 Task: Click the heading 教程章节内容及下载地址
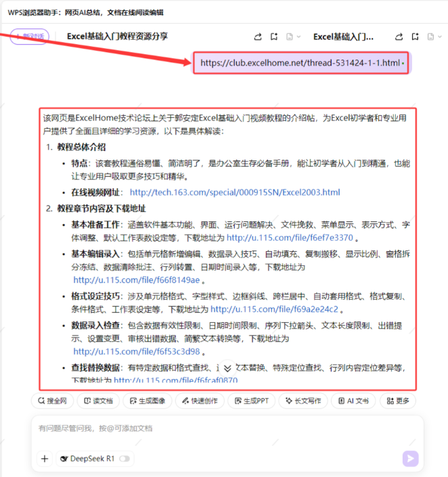(102, 208)
